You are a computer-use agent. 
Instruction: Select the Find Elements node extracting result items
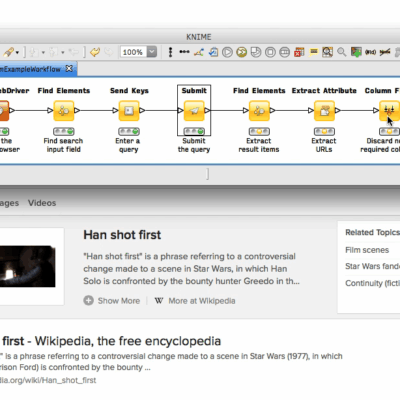(x=259, y=111)
